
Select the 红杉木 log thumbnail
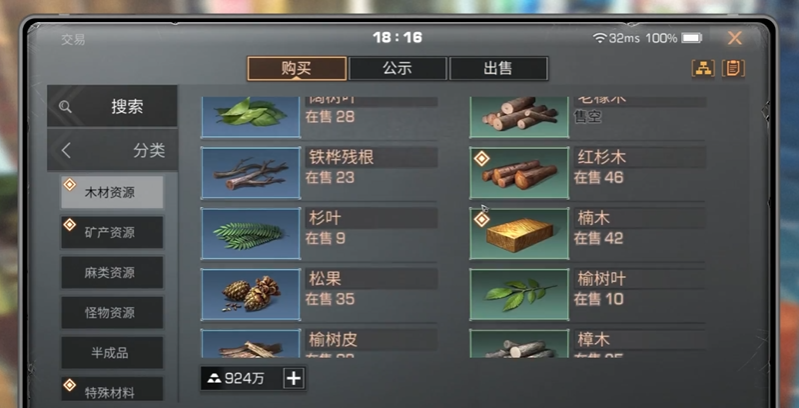(519, 173)
